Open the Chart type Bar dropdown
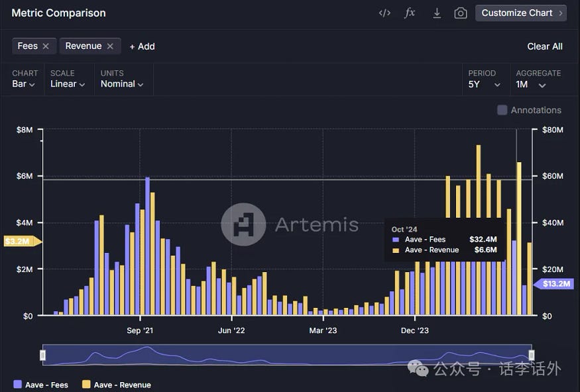580x392 pixels. pos(24,84)
